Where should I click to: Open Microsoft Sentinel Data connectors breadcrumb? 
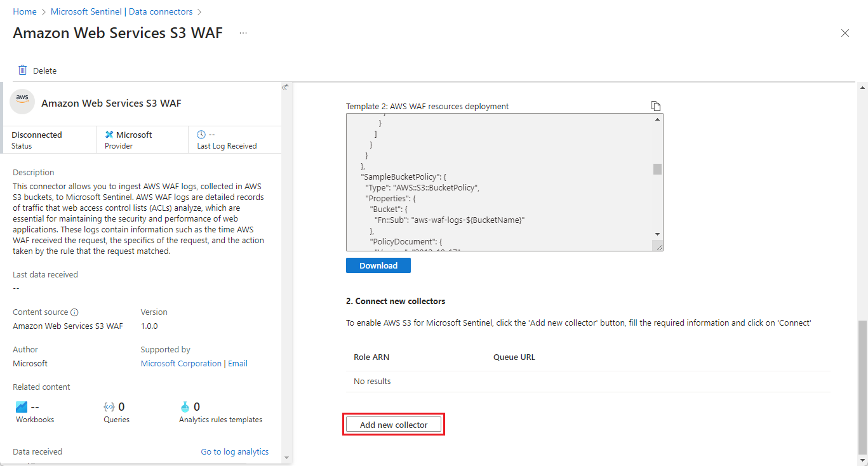[x=122, y=11]
